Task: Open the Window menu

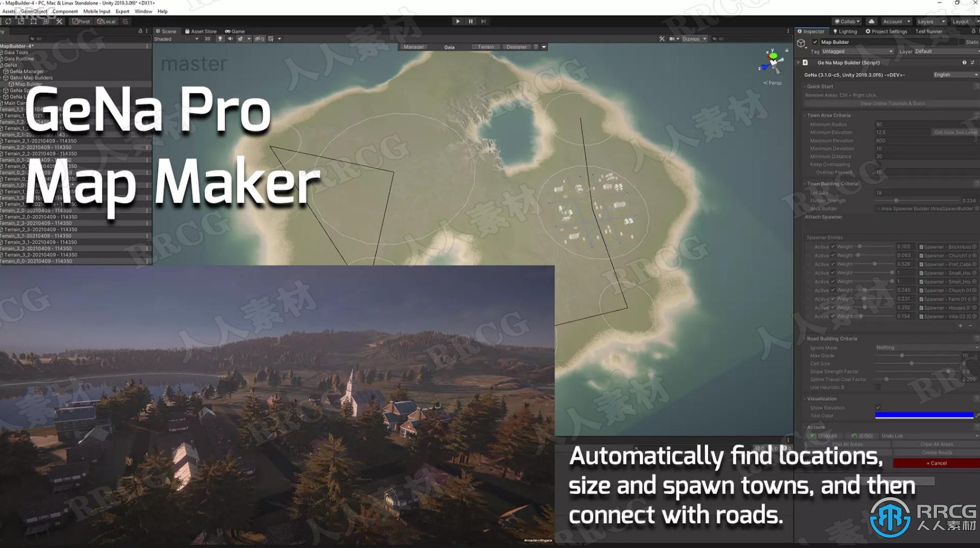Action: pos(143,11)
